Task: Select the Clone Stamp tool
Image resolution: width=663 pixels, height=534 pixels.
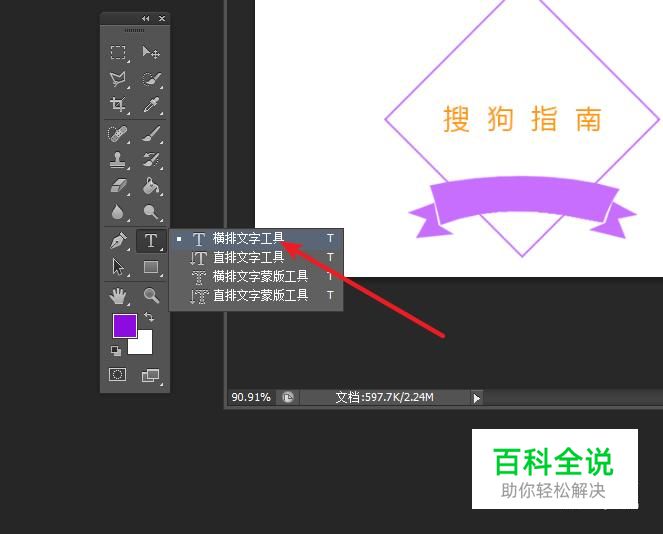Action: point(118,160)
